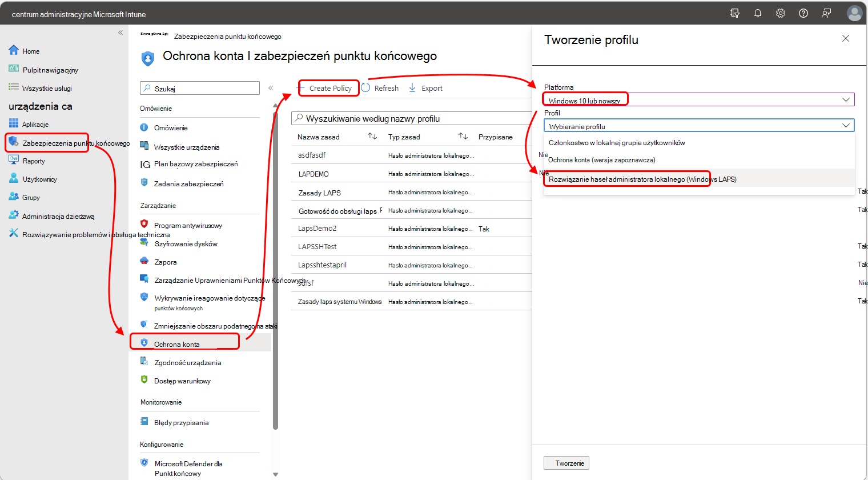Screen dimensions: 868x480
Task: Open the help question mark icon
Action: (x=803, y=13)
